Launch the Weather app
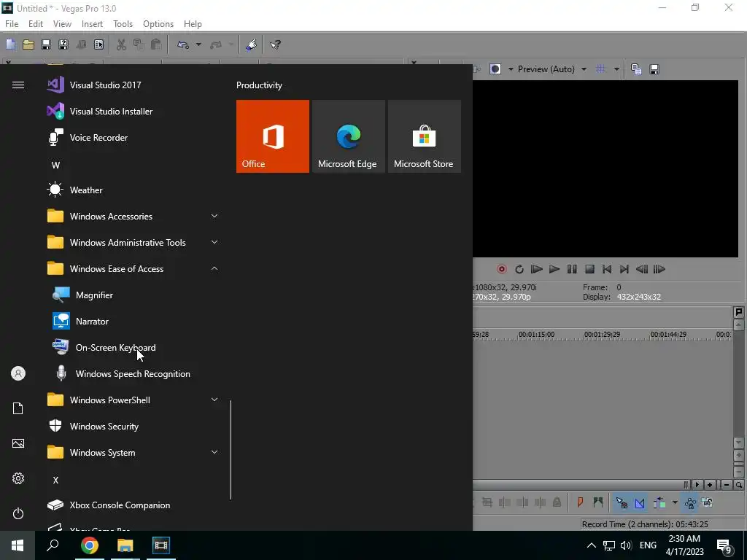The height and width of the screenshot is (560, 747). (133, 190)
